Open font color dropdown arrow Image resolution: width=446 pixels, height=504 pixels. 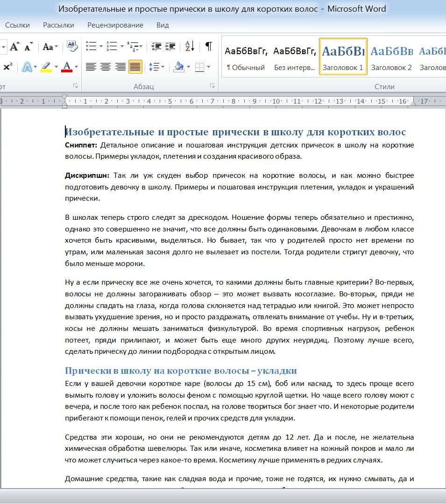76,67
